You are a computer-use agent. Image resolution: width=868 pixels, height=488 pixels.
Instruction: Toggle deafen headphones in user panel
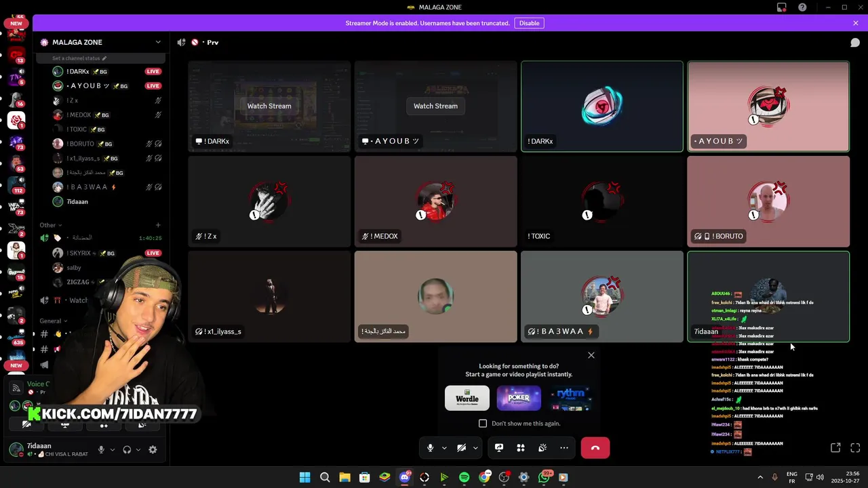127,449
